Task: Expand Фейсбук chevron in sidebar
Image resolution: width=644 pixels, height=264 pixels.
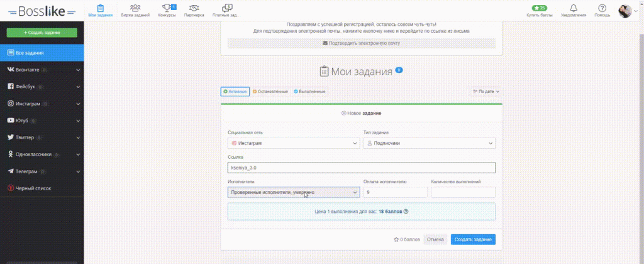Action: point(78,87)
